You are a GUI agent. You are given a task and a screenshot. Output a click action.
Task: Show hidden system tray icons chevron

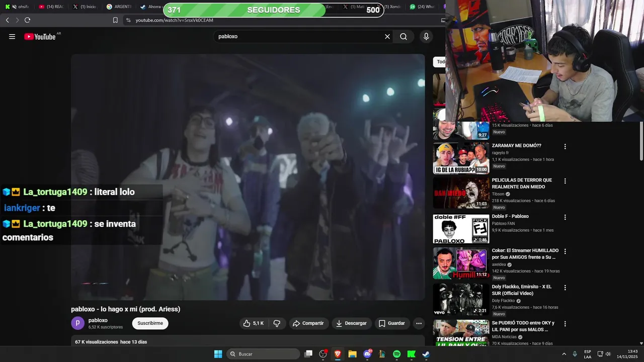tap(563, 354)
